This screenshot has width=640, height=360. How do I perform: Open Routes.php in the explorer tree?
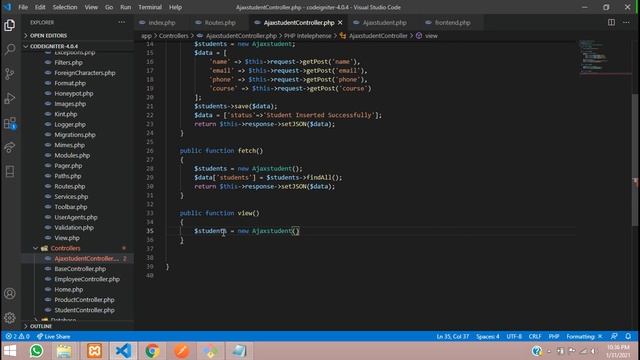click(70, 186)
